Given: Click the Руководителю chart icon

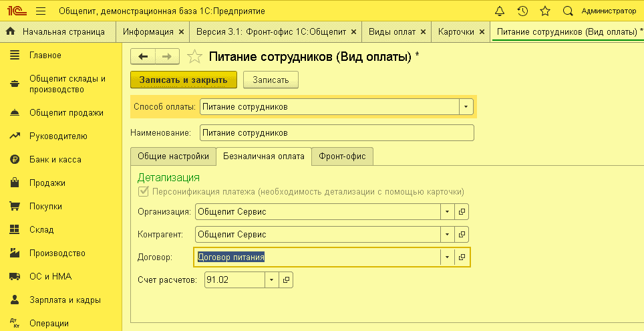Looking at the screenshot, I should (x=15, y=136).
